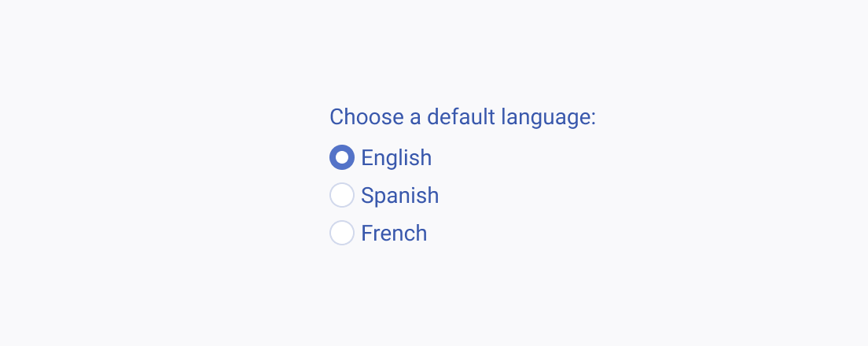Choose French as the default language
The height and width of the screenshot is (346, 868).
(341, 233)
